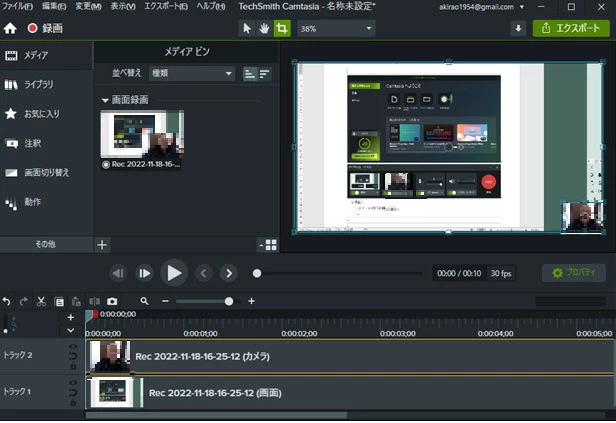Click the split clip icon
This screenshot has width=616, height=423.
(93, 301)
